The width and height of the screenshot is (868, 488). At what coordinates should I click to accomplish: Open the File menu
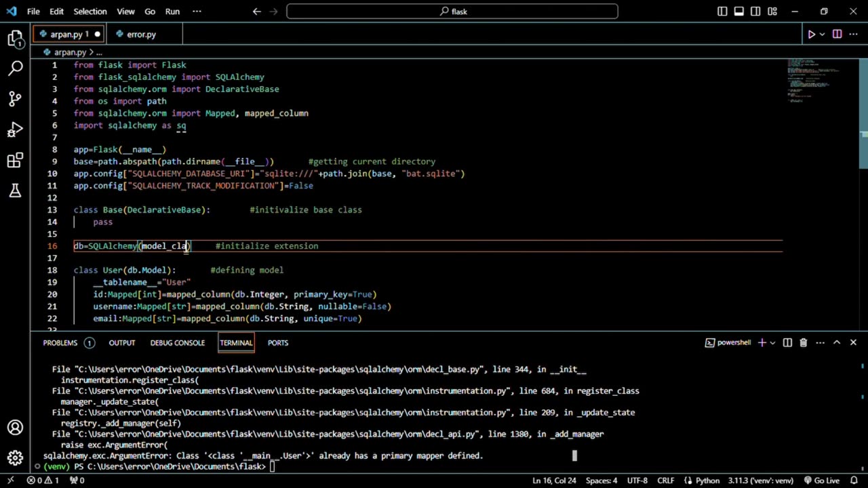[33, 12]
